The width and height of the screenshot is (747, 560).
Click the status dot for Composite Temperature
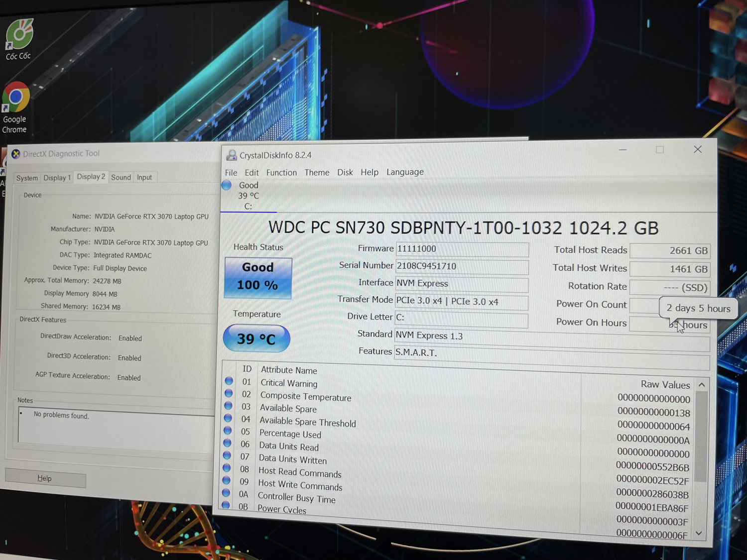[229, 393]
